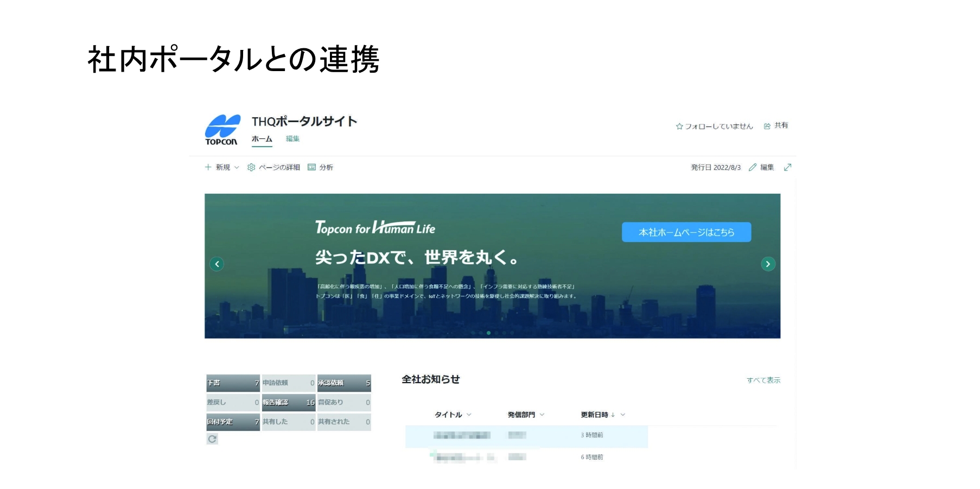
Task: Open the 共有した tile
Action: pos(289,422)
